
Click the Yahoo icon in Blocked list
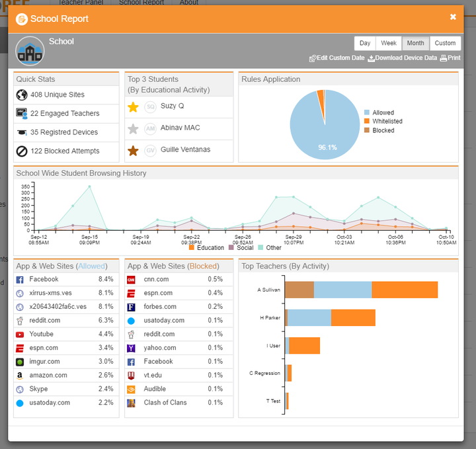coord(131,348)
